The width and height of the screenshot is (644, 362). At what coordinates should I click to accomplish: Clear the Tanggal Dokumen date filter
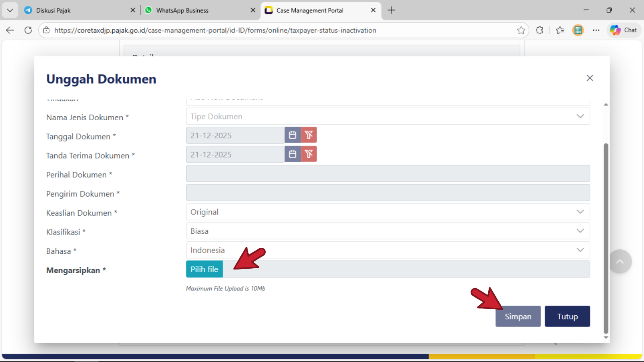[309, 135]
